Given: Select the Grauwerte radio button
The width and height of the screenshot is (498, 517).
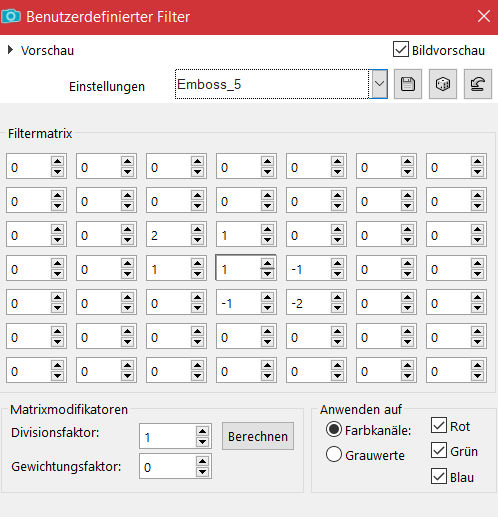Looking at the screenshot, I should (x=334, y=454).
